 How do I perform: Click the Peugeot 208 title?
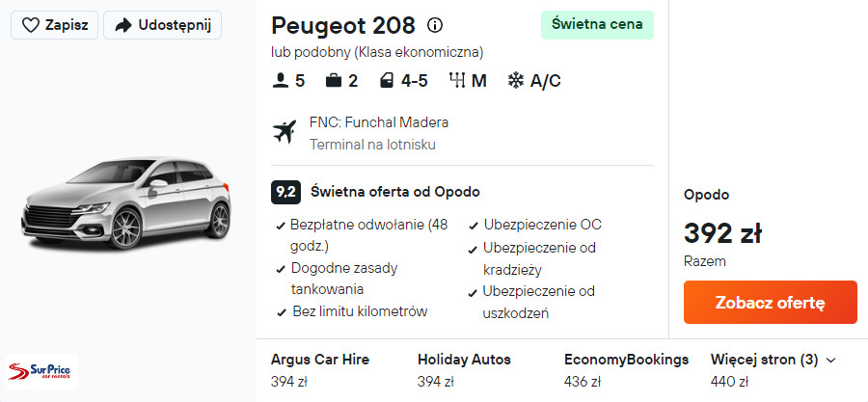pyautogui.click(x=343, y=25)
